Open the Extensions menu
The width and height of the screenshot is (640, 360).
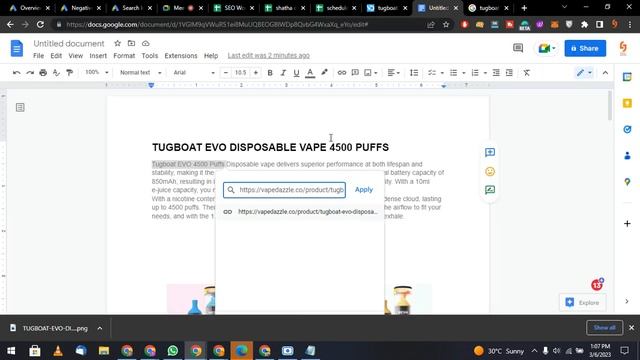coord(181,56)
